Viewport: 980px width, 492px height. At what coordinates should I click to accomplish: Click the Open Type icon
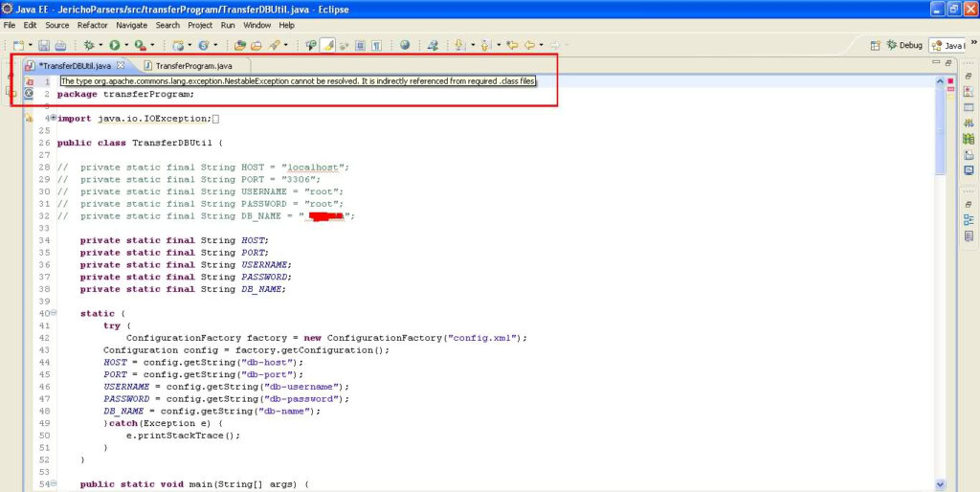[x=239, y=45]
